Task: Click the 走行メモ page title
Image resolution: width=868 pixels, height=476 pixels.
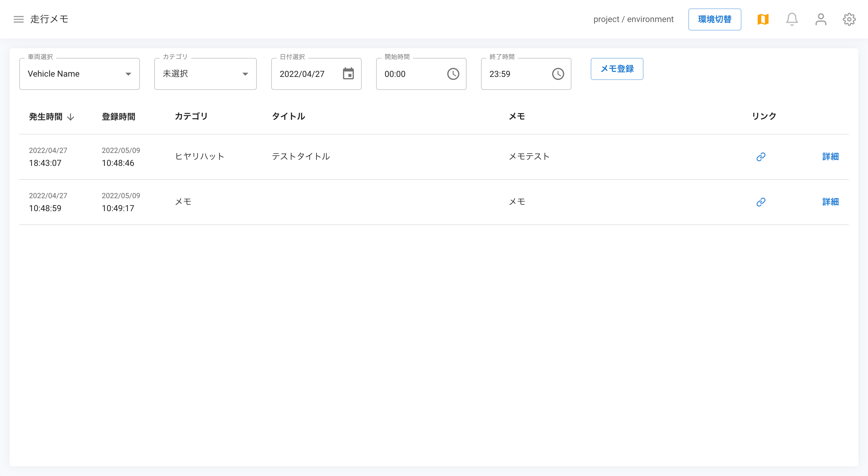Action: point(49,19)
